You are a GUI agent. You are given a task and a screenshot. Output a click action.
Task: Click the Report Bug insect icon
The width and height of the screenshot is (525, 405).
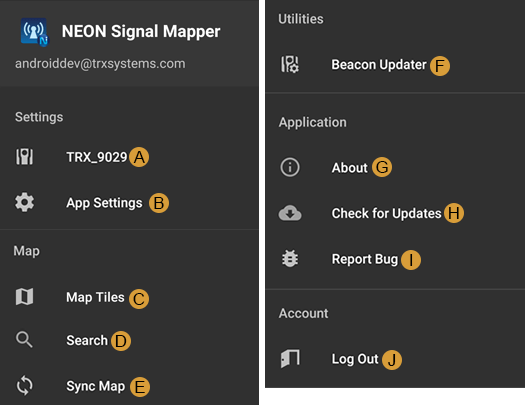click(290, 258)
